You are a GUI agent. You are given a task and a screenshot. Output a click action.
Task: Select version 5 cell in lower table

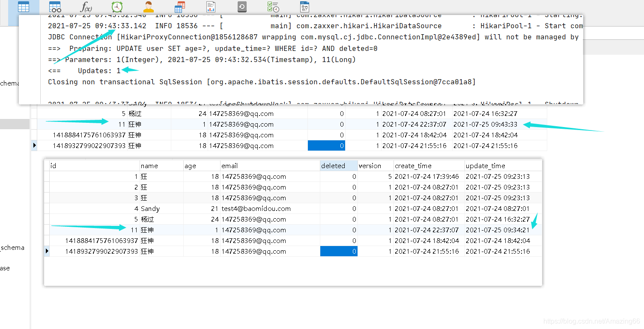(376, 177)
